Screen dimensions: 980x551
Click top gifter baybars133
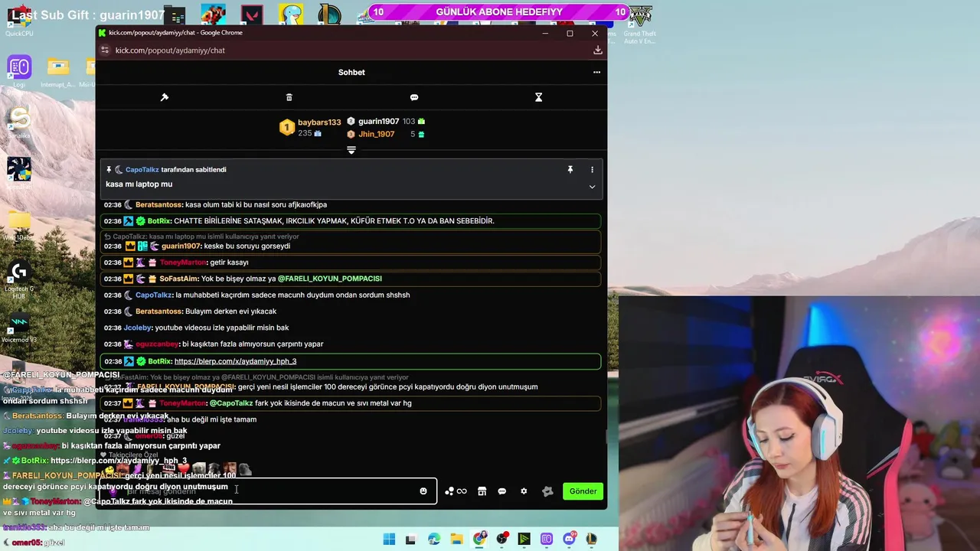(x=319, y=122)
